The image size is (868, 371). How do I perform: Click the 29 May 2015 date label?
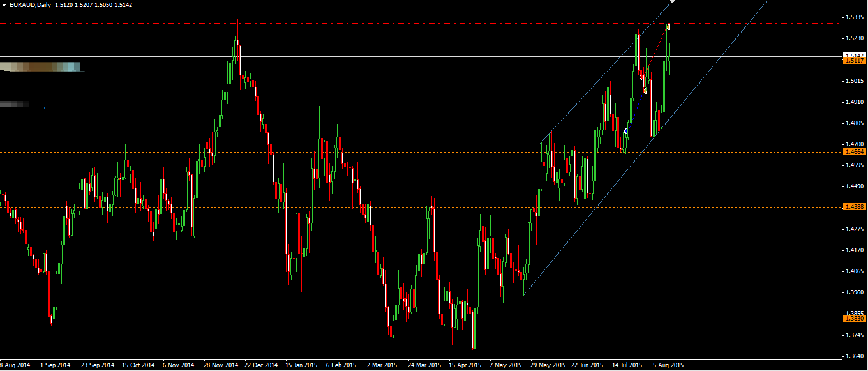click(x=548, y=366)
